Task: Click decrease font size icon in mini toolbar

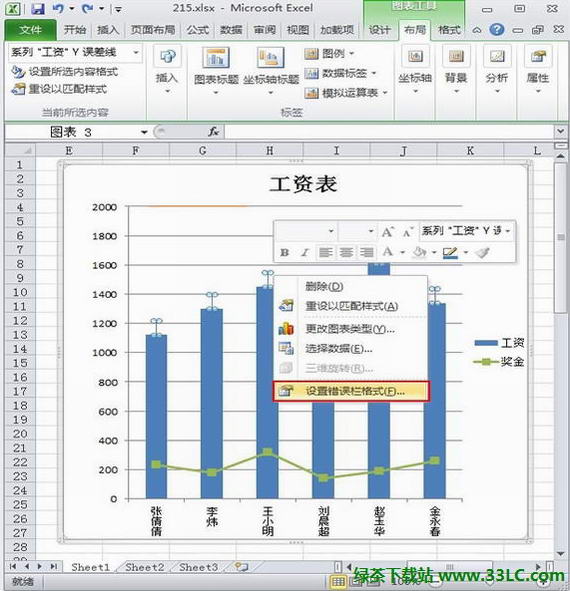Action: [408, 232]
